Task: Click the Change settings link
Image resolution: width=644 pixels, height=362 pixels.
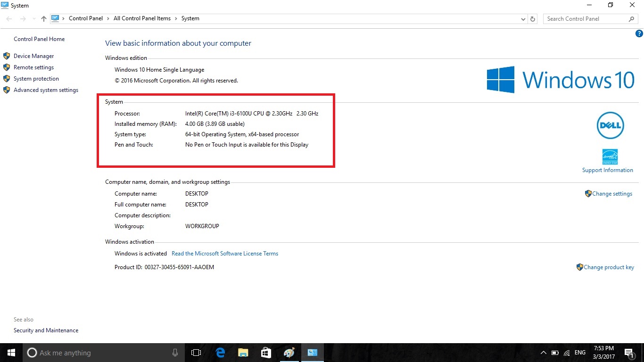Action: coord(612,193)
